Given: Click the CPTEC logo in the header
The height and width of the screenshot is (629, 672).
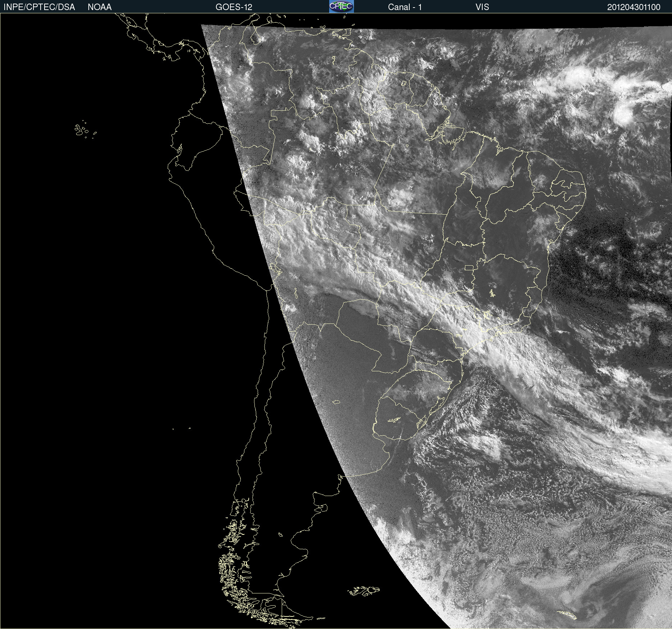Looking at the screenshot, I should [x=341, y=6].
